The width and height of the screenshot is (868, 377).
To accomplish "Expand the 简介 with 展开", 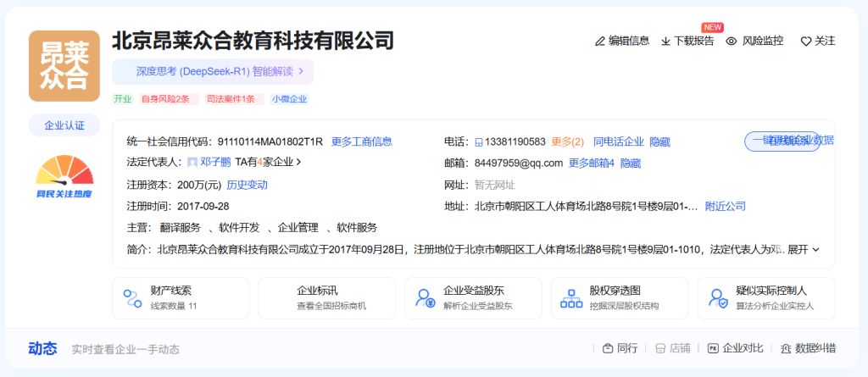I will (804, 249).
